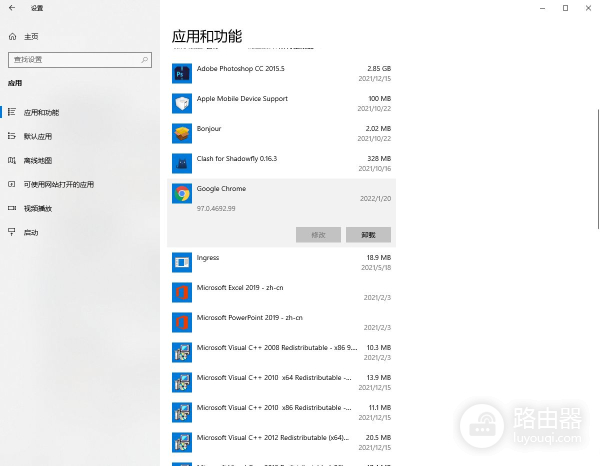Click the 328 MB size of Clash

(379, 158)
